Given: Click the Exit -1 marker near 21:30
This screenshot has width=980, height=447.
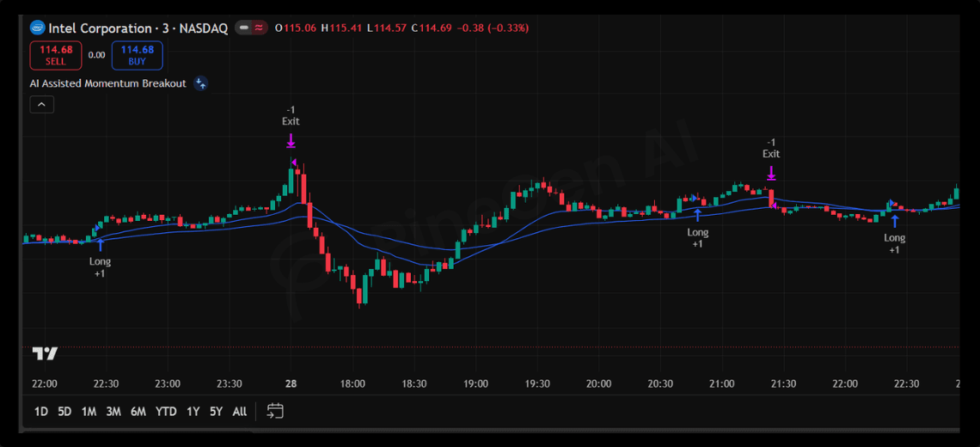Looking at the screenshot, I should click(771, 159).
